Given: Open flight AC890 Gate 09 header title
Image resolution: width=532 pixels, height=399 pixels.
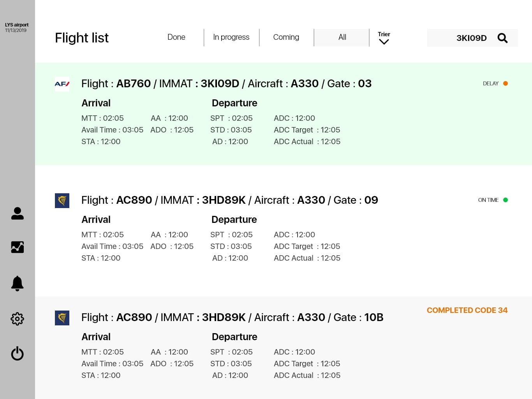Looking at the screenshot, I should coord(229,200).
